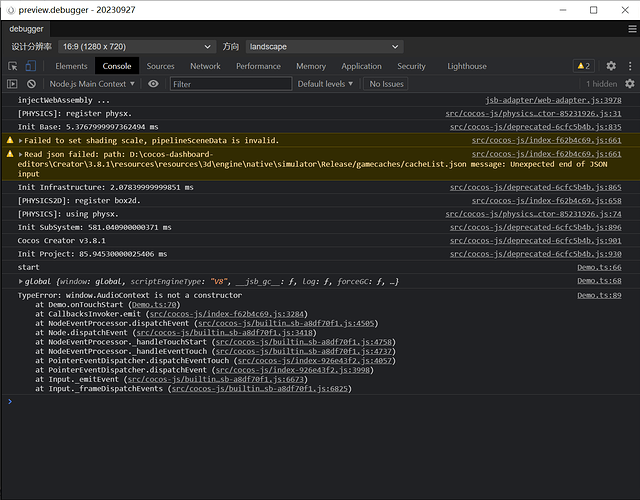Open physics_ctor-85231926.js:74 source link
The width and height of the screenshot is (640, 500).
(x=533, y=214)
